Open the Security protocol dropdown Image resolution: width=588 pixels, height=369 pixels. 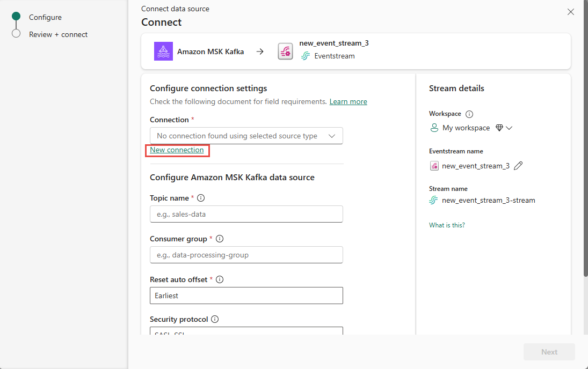246,331
